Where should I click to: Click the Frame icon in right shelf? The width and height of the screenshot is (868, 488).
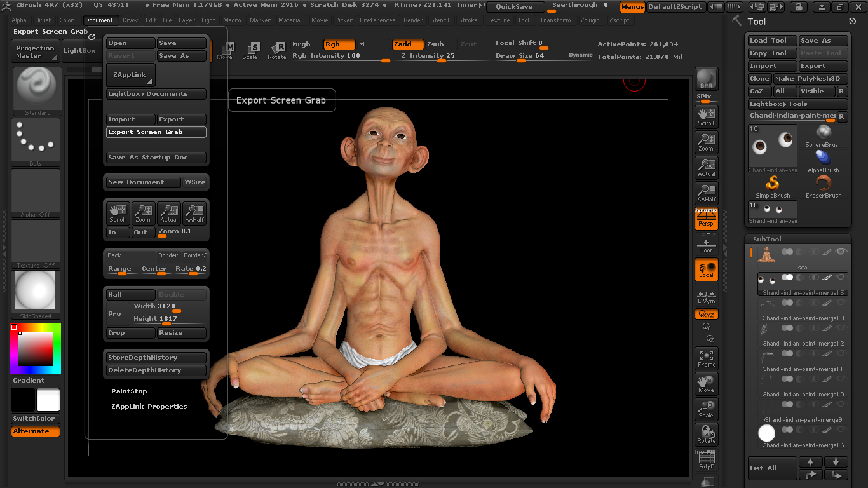click(x=707, y=358)
